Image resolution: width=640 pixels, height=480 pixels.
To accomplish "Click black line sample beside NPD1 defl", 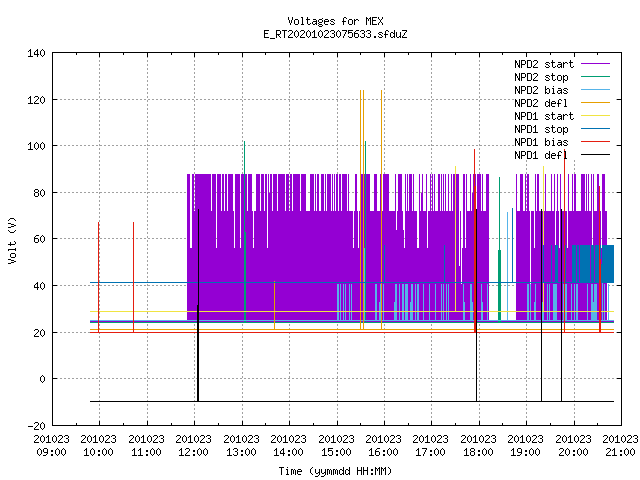I will point(595,155).
